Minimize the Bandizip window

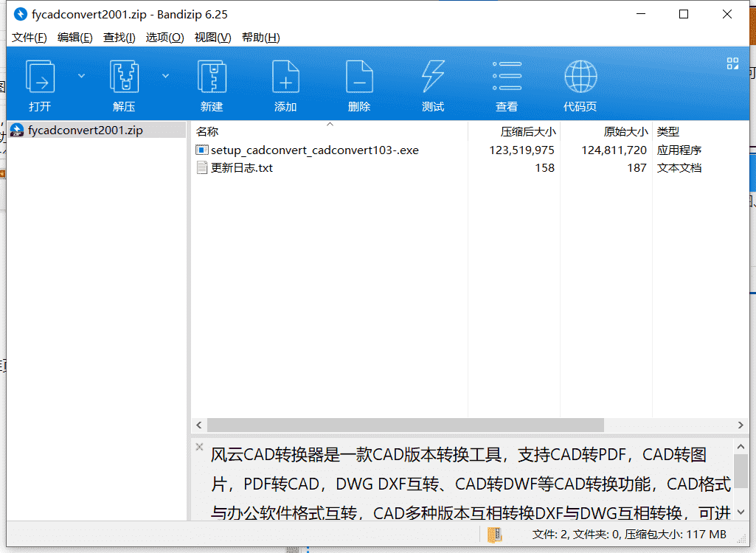pos(641,15)
